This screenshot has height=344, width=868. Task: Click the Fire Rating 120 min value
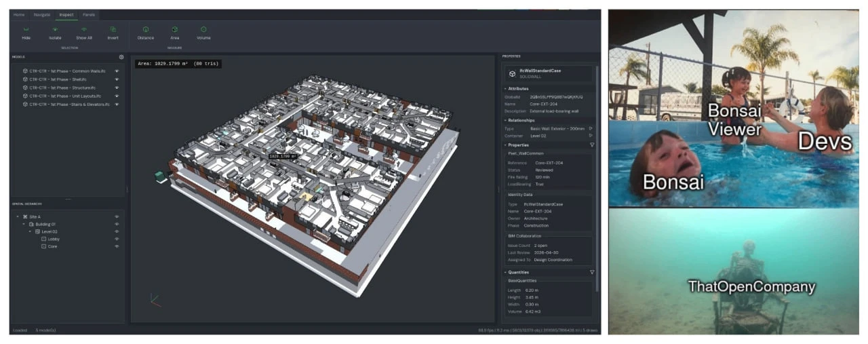click(542, 176)
